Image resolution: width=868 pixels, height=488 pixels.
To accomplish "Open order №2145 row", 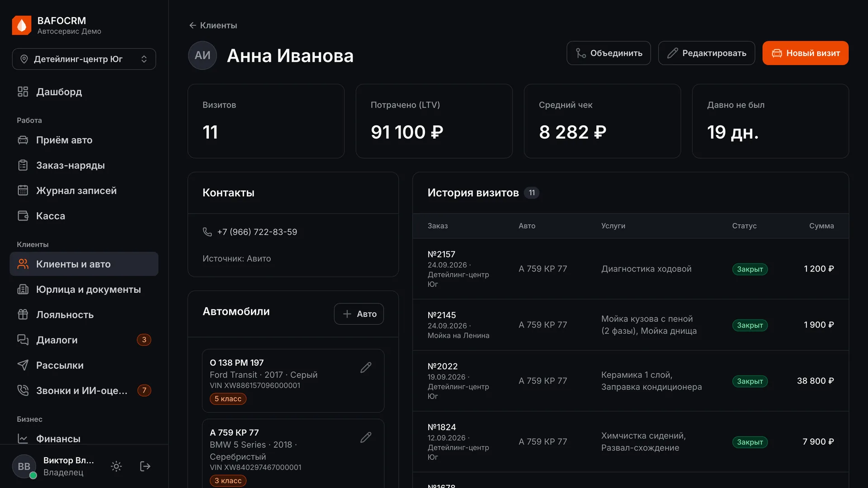I will [631, 325].
